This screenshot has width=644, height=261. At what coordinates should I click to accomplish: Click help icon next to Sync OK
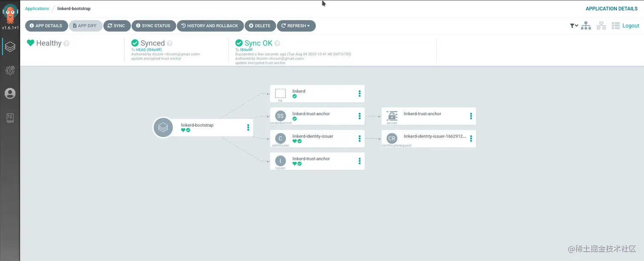(277, 43)
